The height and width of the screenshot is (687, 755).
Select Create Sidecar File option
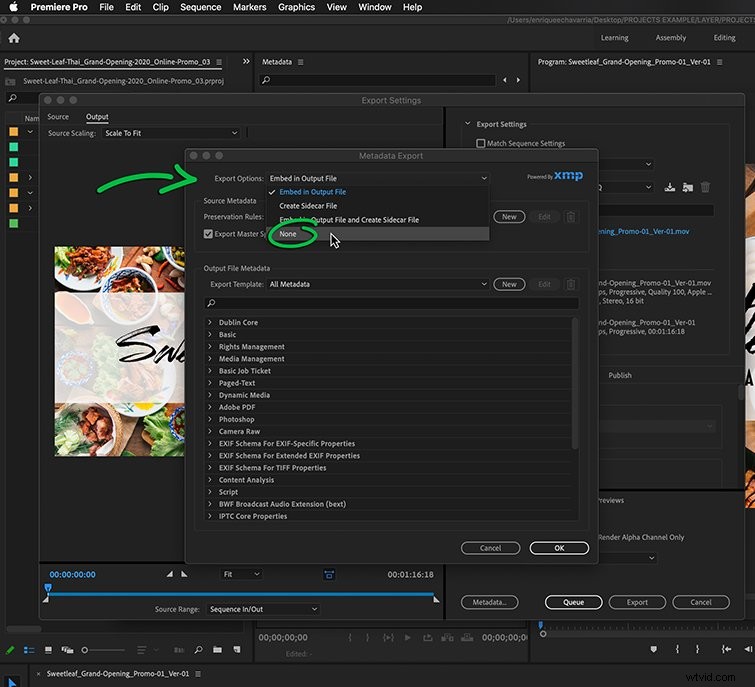378,206
